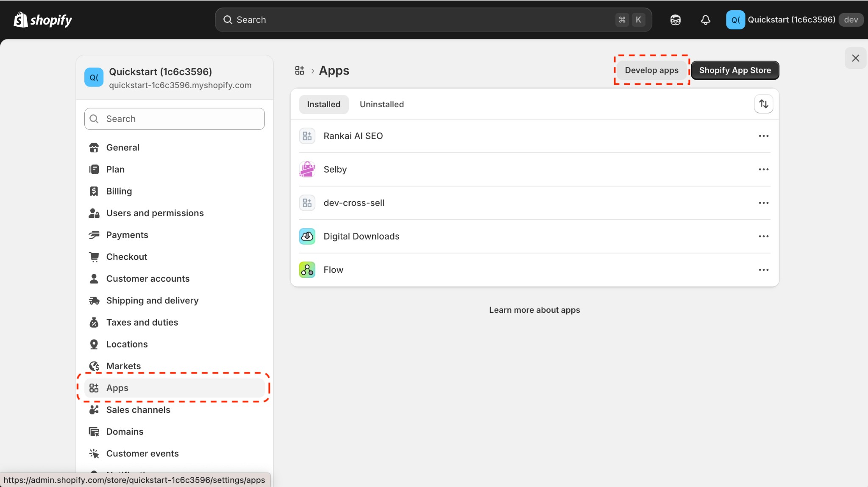The image size is (868, 487).
Task: Open the overflow menu for dev-cross-sell
Action: [x=764, y=203]
